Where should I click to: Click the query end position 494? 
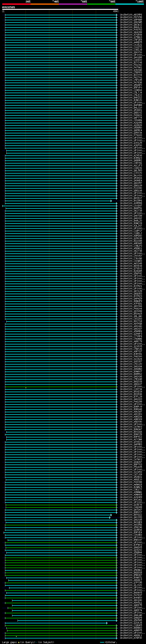click(115, 11)
